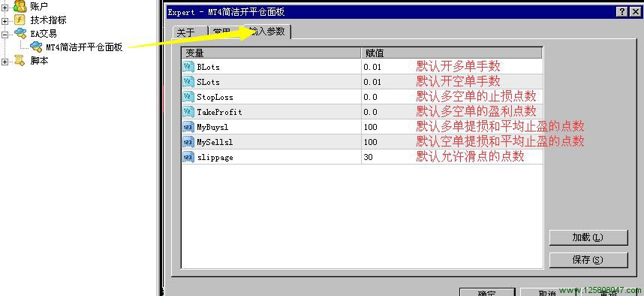Expand the 技术指标 tree node
Viewport: 644px width, 296px height.
point(5,21)
